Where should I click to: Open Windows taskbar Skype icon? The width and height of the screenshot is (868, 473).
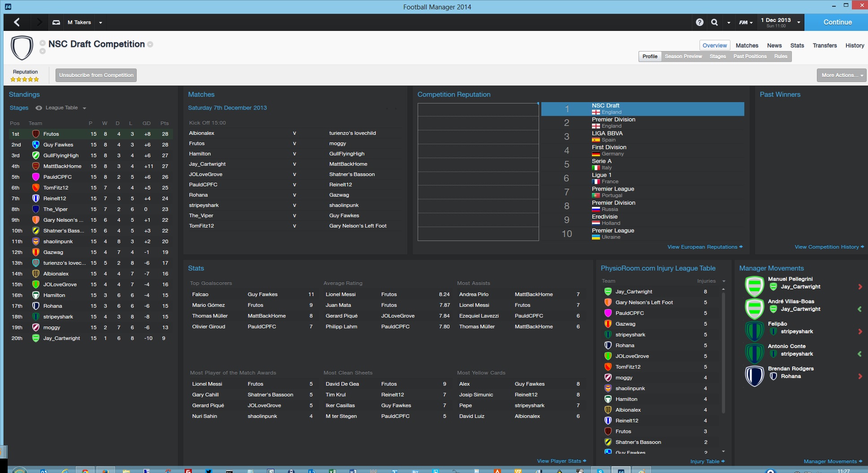point(600,471)
